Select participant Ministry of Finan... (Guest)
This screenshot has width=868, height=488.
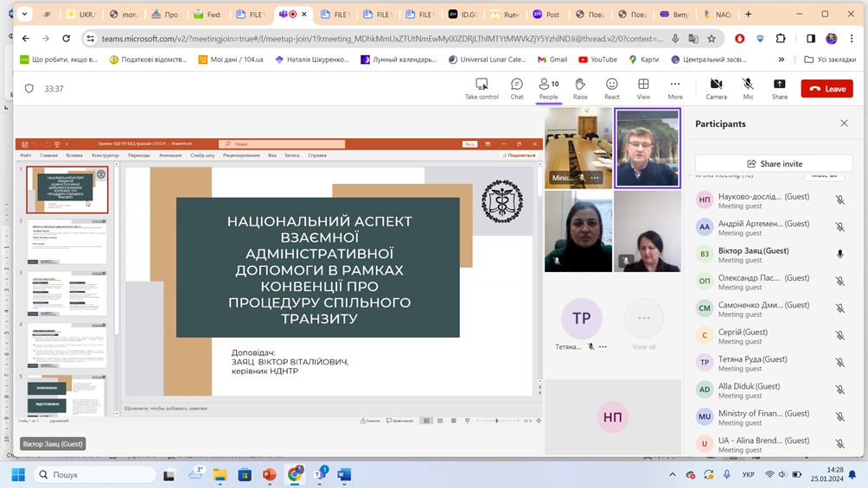pos(774,417)
